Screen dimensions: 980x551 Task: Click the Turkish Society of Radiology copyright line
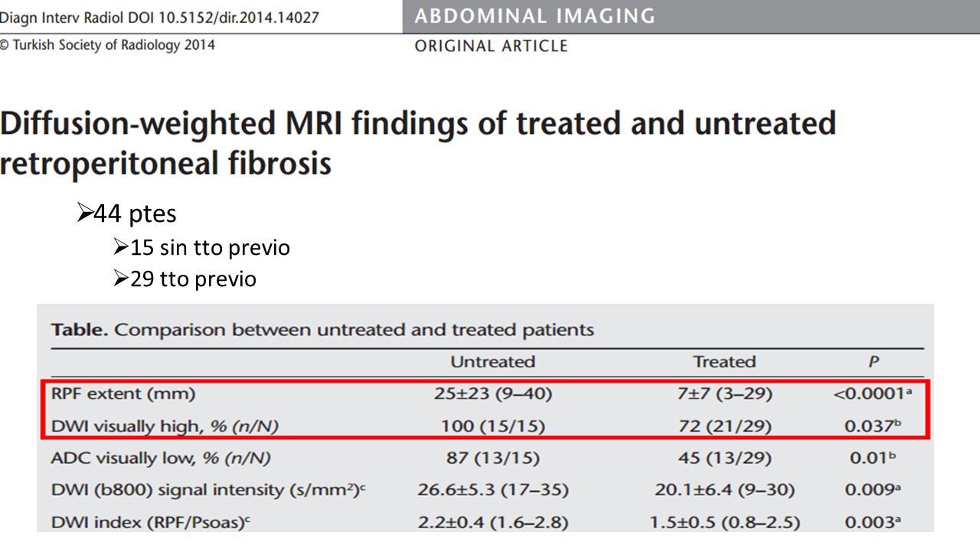pos(107,45)
